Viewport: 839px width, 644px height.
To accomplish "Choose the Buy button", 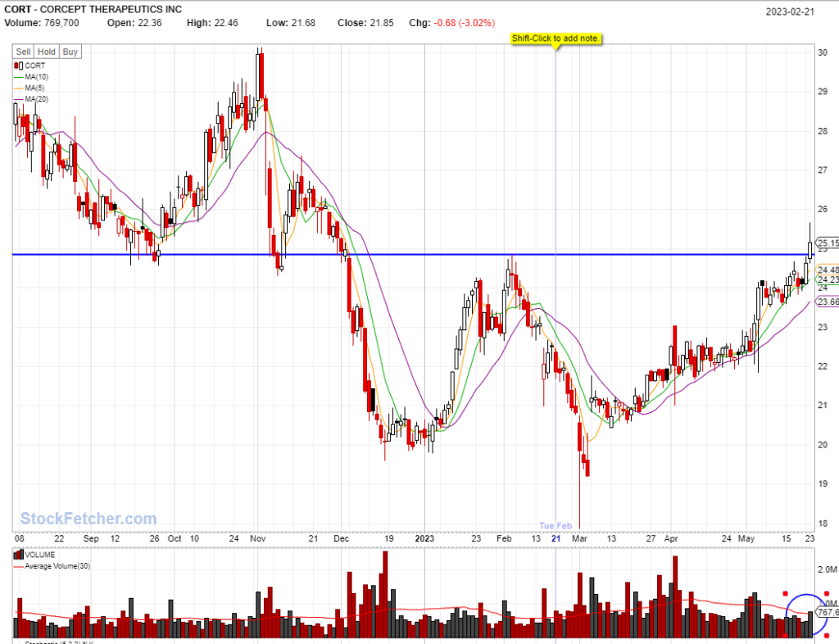I will pos(70,52).
